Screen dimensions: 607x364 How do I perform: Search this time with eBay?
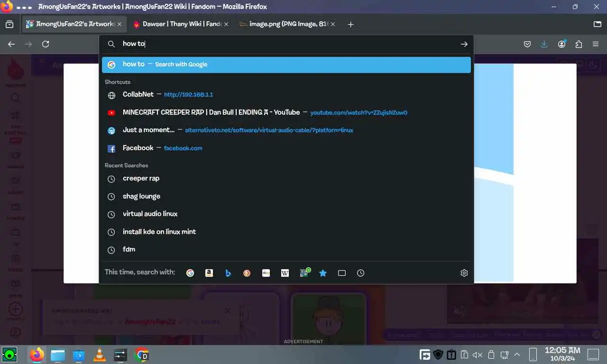pos(266,273)
